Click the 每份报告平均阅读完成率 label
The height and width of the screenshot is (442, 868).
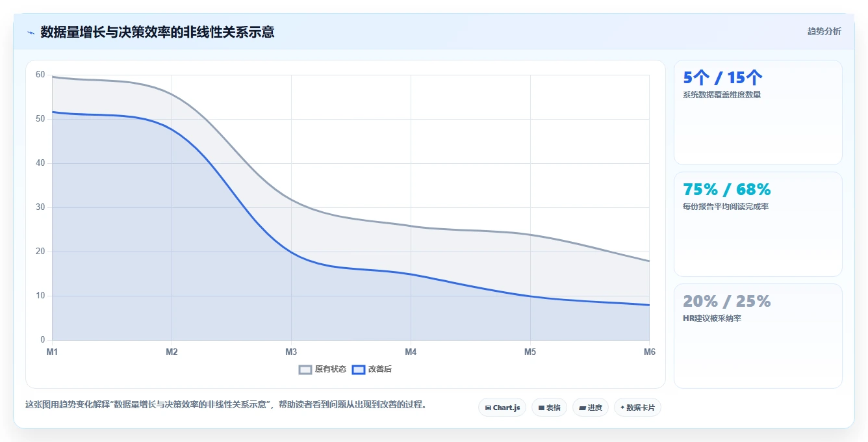click(x=726, y=207)
